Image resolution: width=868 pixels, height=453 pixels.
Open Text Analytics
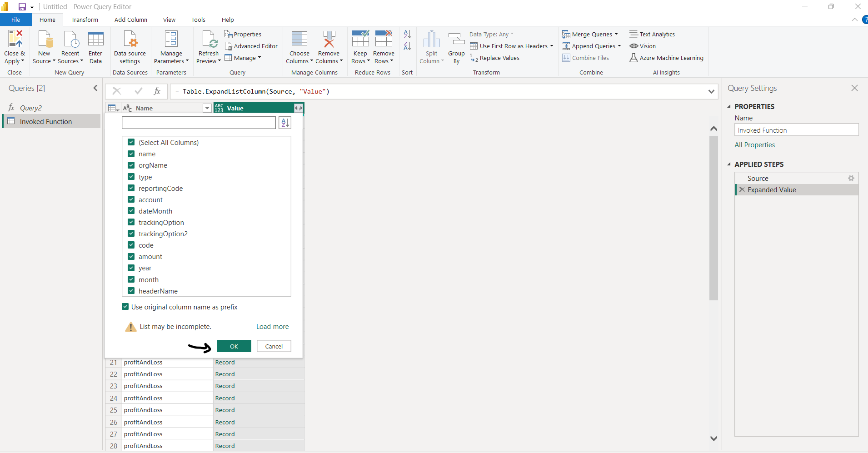652,34
